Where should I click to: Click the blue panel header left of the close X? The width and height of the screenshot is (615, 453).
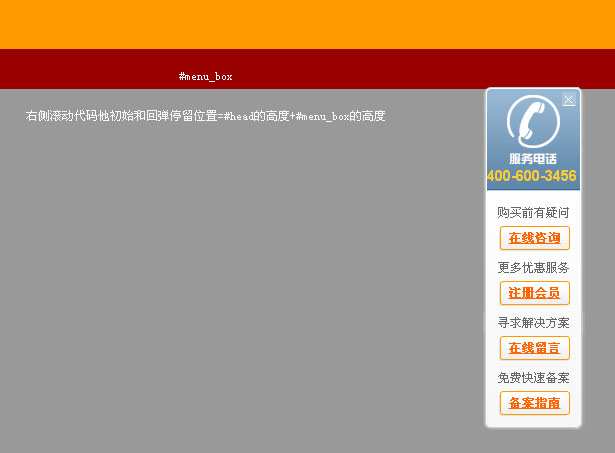tap(500, 100)
